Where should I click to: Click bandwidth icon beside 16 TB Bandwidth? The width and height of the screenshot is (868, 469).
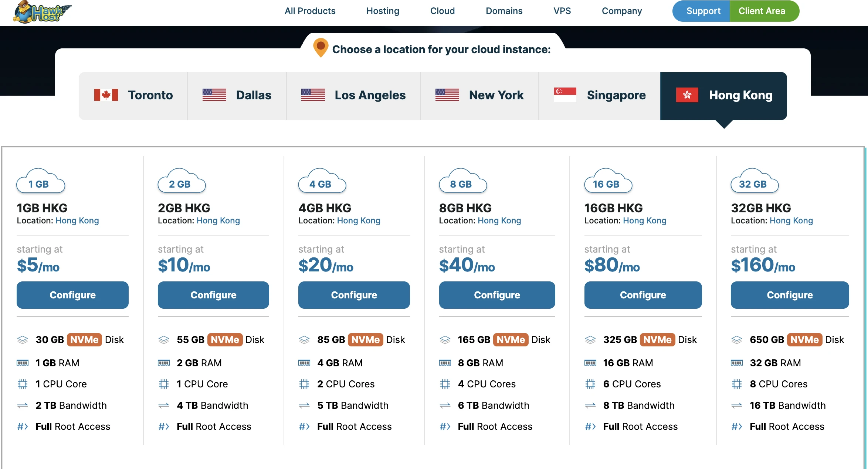(737, 405)
